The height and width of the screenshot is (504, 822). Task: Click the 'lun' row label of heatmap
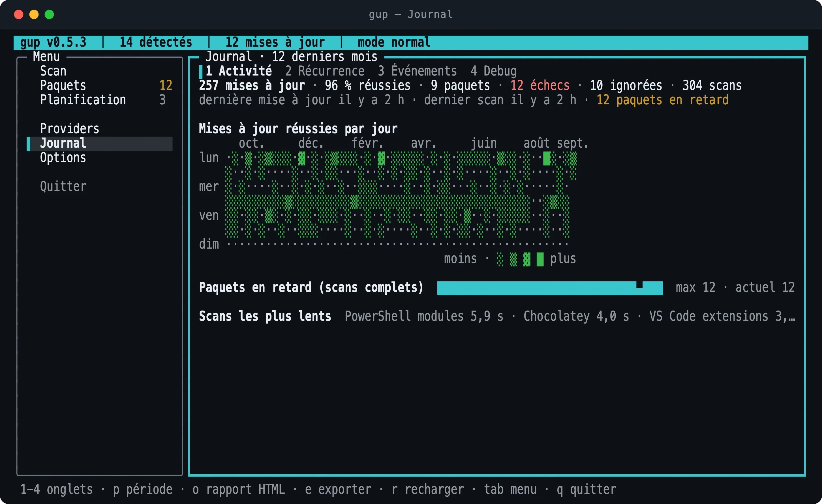tap(209, 158)
